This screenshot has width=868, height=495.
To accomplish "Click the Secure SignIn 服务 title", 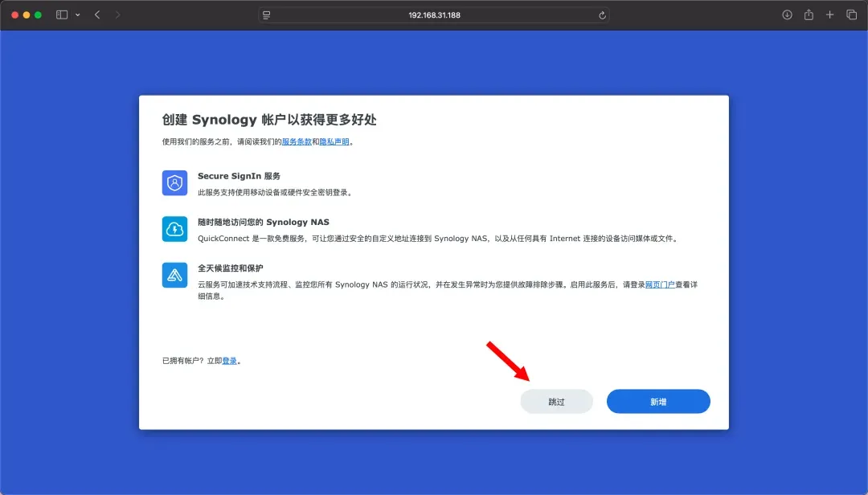I will 240,176.
